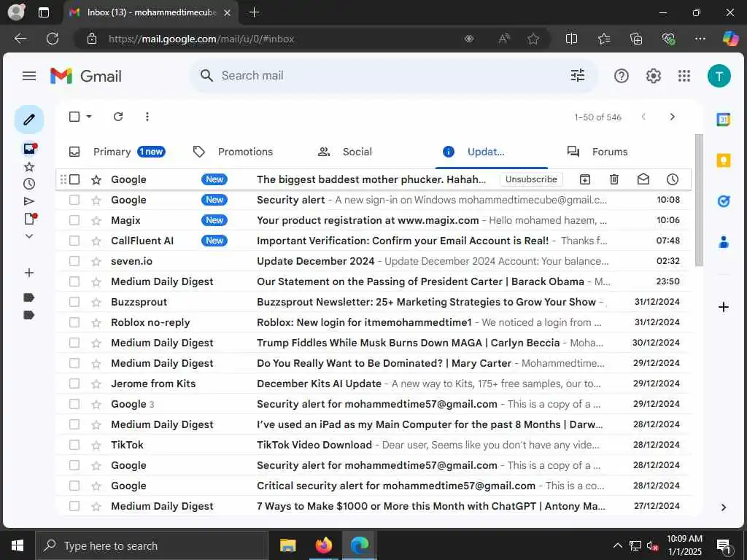Refresh the inbox mail list
The image size is (747, 560).
click(118, 117)
